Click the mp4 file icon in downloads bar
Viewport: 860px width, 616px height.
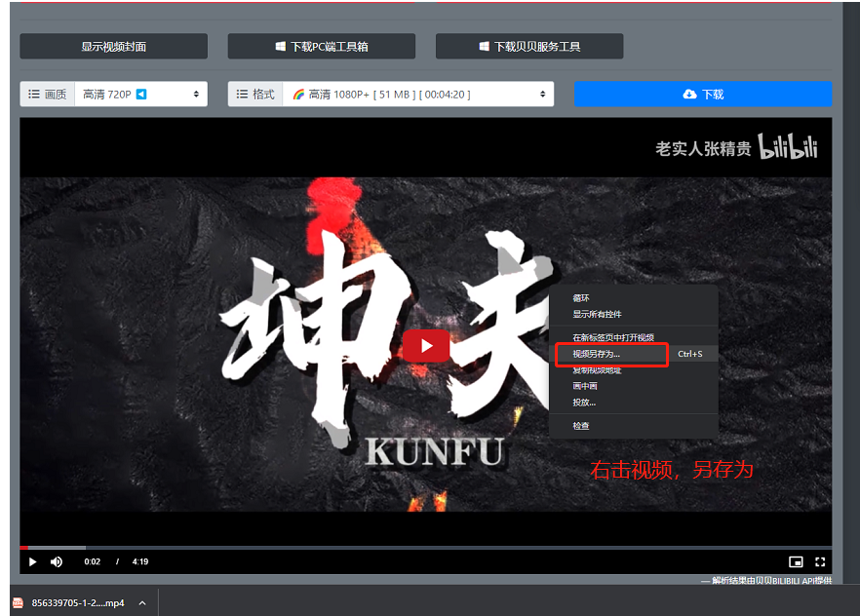(x=19, y=603)
